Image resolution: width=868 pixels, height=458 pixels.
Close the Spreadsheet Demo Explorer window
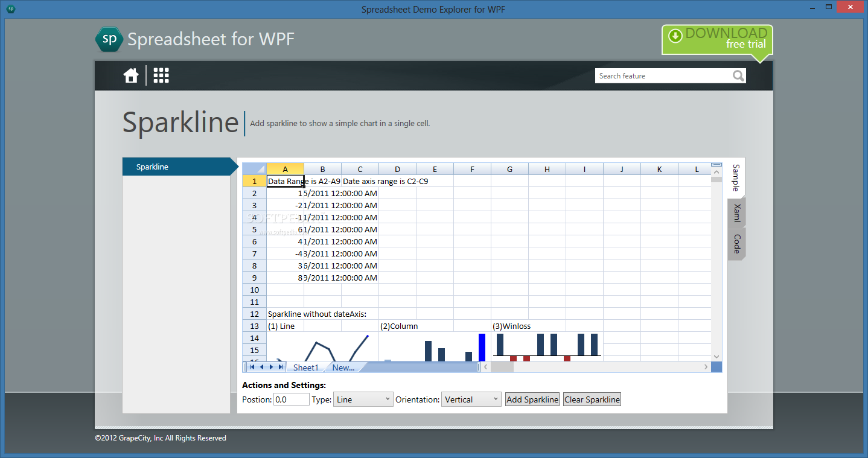[850, 7]
